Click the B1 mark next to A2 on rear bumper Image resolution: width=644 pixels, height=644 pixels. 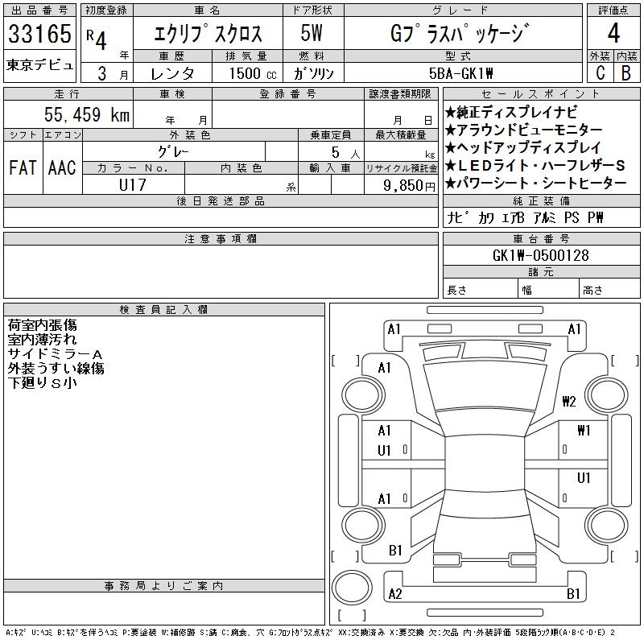point(573,594)
